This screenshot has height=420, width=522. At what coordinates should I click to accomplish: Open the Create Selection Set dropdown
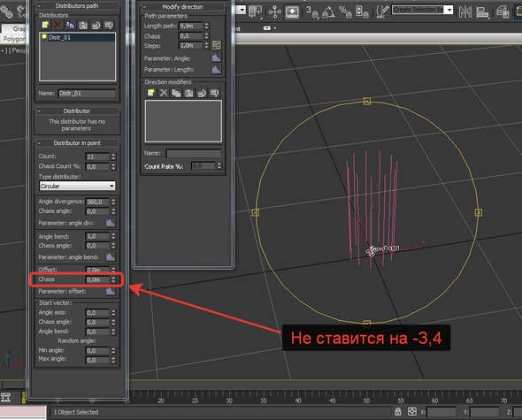pos(449,10)
